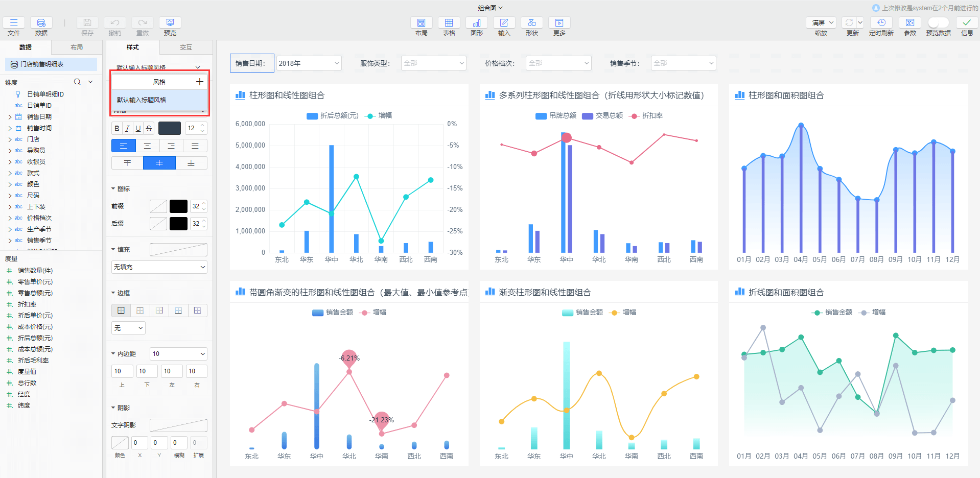Select the 图形 chart tool icon
This screenshot has width=980, height=478.
tap(476, 23)
